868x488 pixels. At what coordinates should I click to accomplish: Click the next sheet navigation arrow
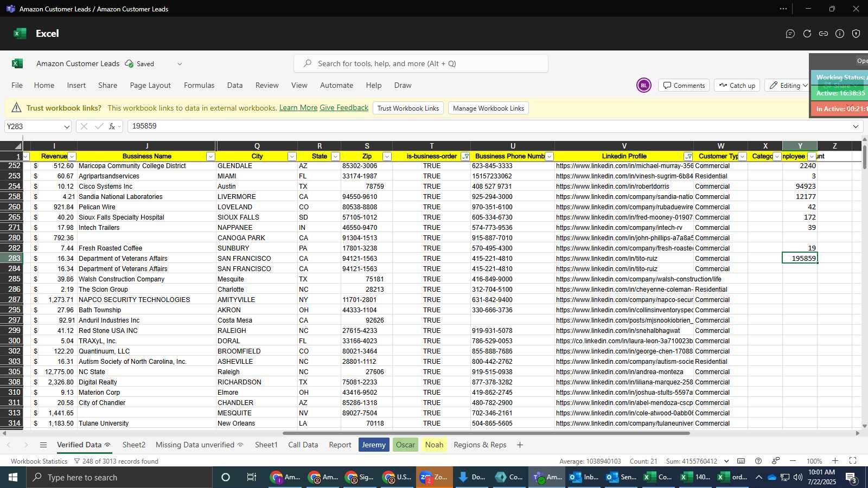pyautogui.click(x=25, y=445)
